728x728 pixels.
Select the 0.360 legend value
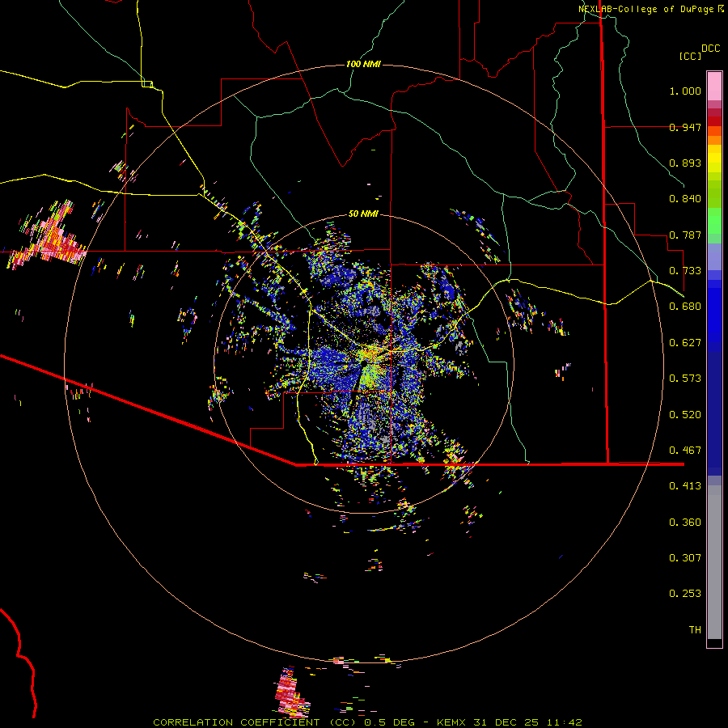tap(685, 523)
